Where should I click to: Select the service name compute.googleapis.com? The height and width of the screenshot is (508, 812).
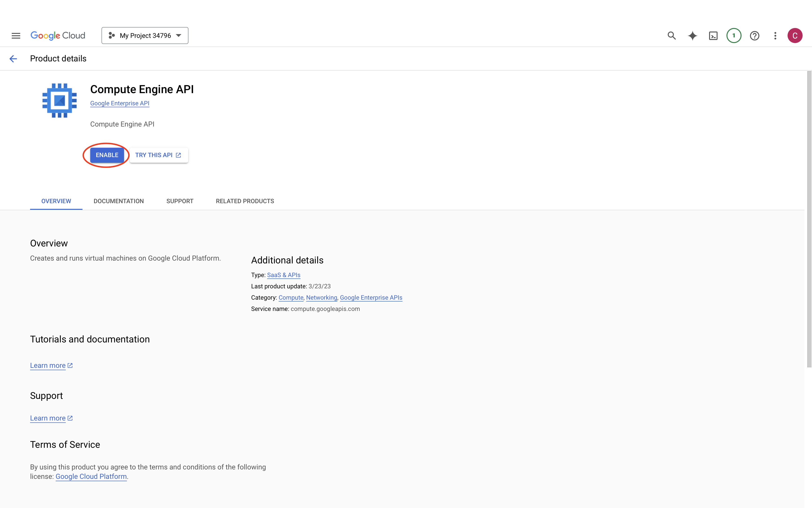pos(325,309)
